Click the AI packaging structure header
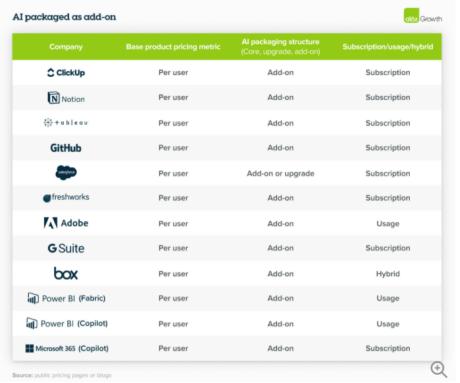The height and width of the screenshot is (383, 460). coord(280,47)
